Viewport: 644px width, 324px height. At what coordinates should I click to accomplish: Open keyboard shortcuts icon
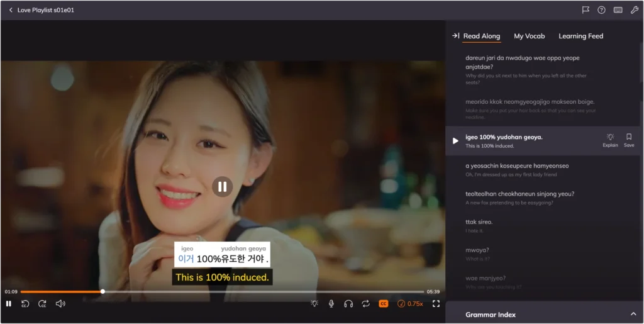[x=618, y=10]
